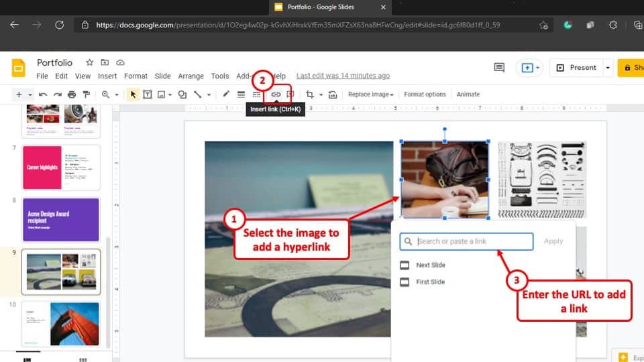Select the shape tool
This screenshot has width=644, height=362.
click(x=182, y=95)
